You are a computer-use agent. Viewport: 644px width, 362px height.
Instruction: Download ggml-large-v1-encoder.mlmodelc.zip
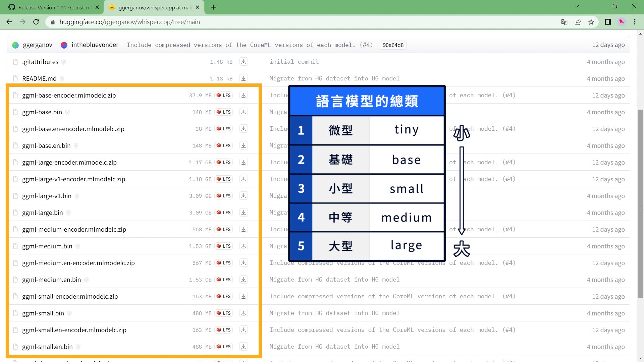point(244,179)
